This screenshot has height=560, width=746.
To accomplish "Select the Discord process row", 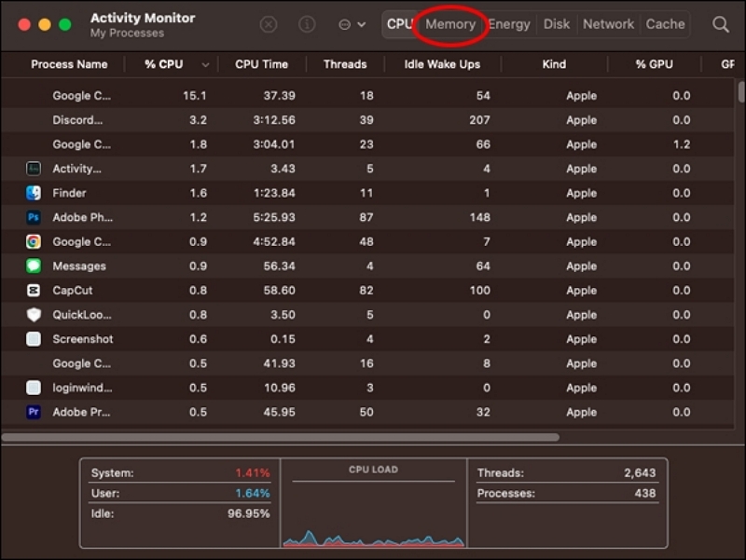I will coord(367,120).
